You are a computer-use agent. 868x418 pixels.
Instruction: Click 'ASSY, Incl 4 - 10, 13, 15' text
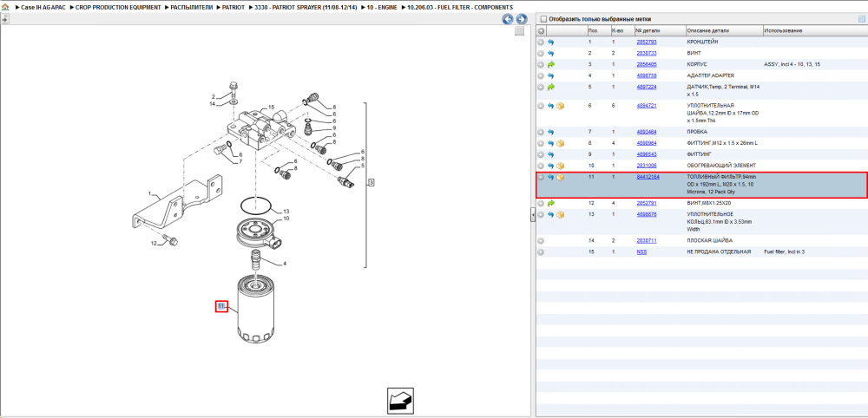792,65
